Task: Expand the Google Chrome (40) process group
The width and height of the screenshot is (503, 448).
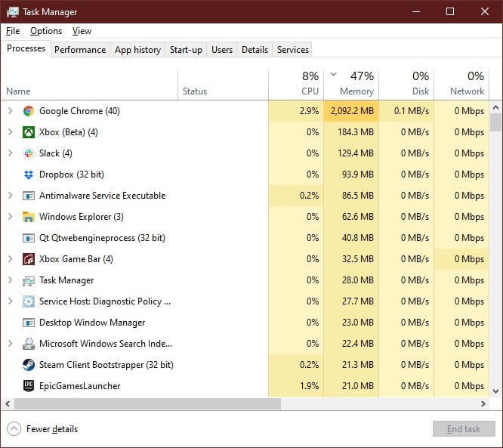Action: tap(11, 111)
